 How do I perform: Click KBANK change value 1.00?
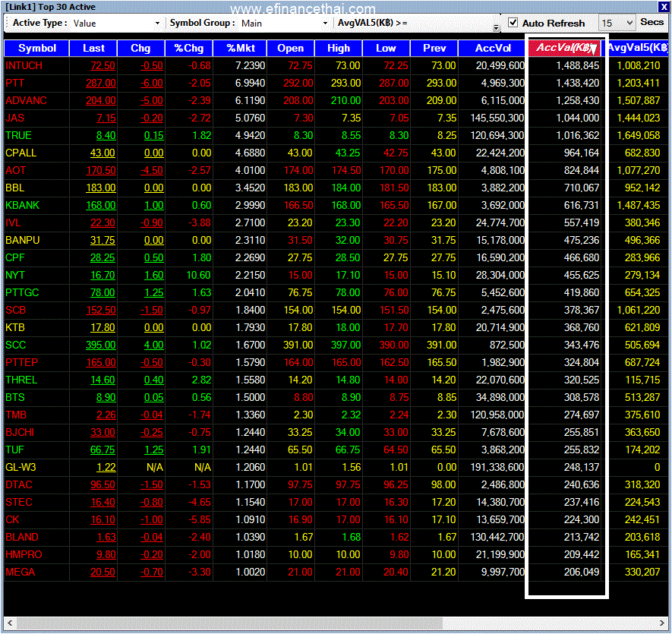(x=154, y=205)
